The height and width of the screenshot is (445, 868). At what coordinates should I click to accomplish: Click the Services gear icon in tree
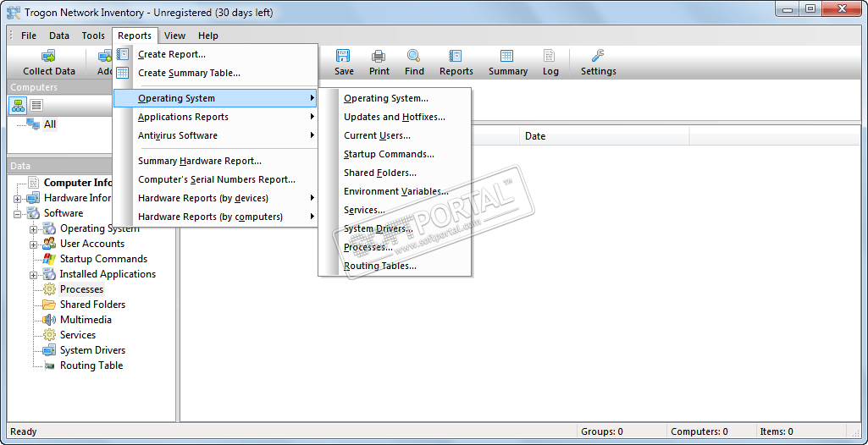point(49,335)
